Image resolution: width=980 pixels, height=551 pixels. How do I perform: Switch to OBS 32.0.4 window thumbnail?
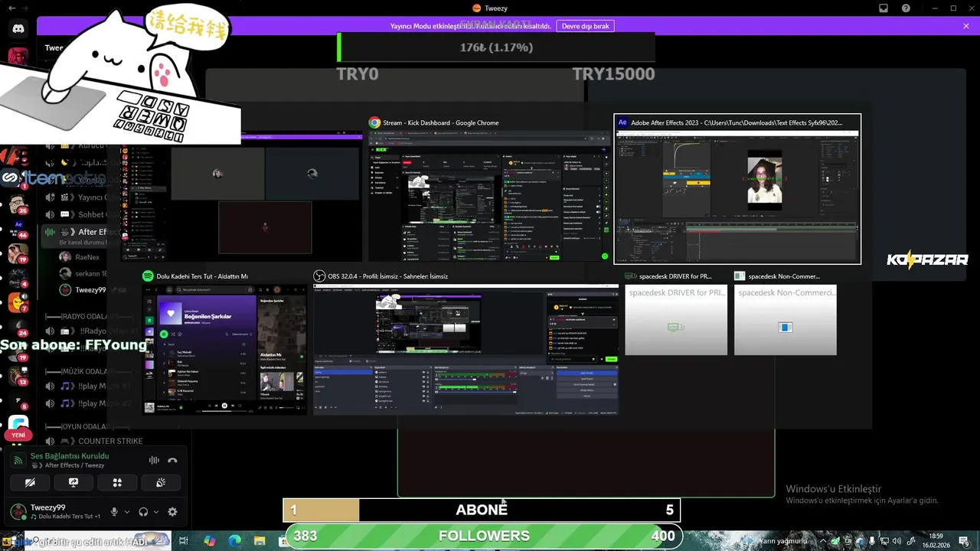465,341
